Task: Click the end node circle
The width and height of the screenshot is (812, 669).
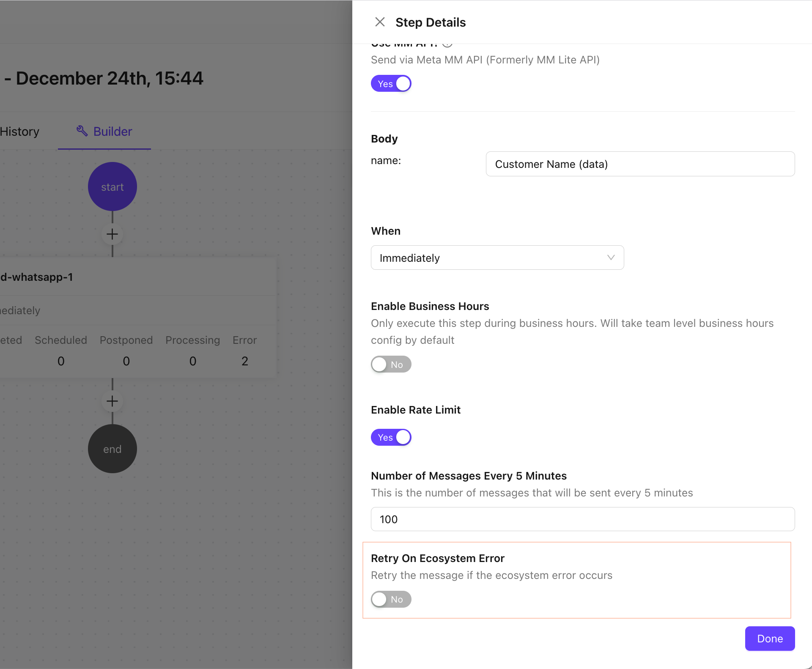Action: (x=112, y=449)
